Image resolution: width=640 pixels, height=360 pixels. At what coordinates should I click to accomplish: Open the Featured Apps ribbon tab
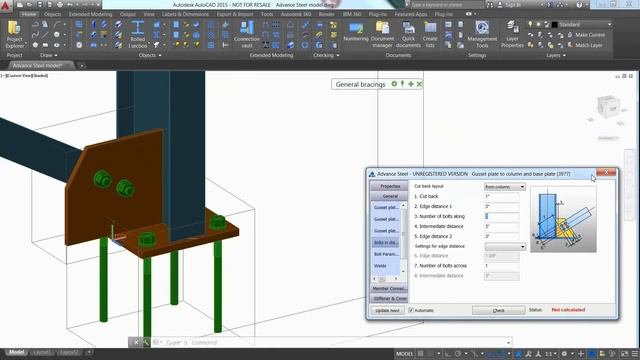pyautogui.click(x=411, y=14)
